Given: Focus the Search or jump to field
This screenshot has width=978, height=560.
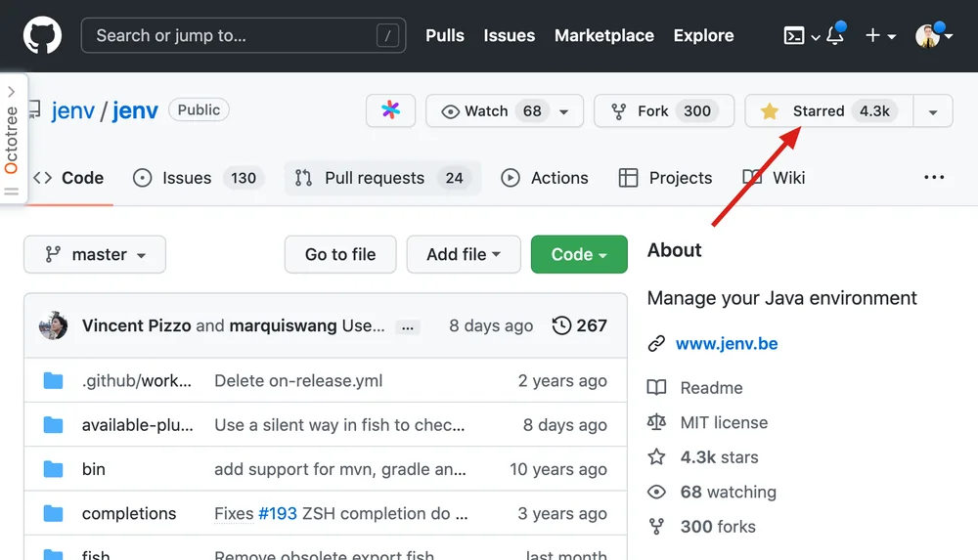Looking at the screenshot, I should pos(244,35).
